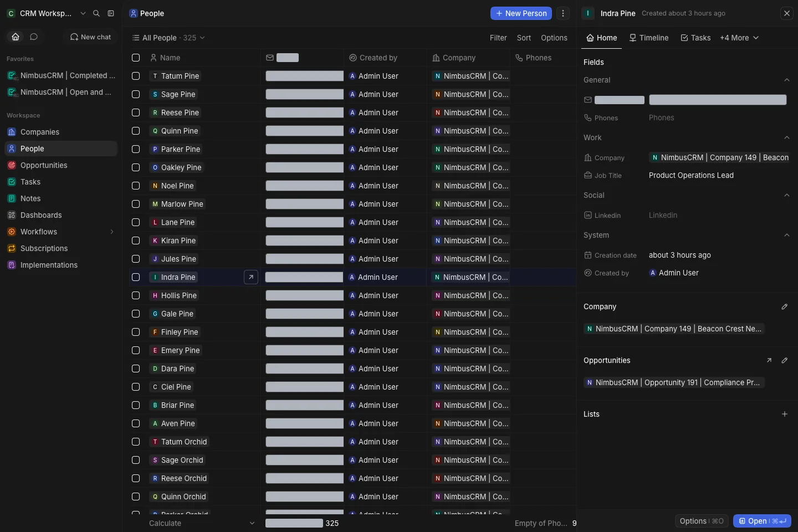798x532 pixels.
Task: Open Subscriptions in the sidebar
Action: coord(61,248)
